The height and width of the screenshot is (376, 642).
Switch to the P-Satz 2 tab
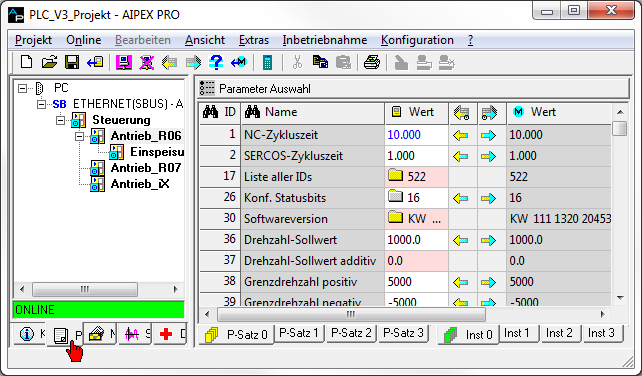point(351,333)
